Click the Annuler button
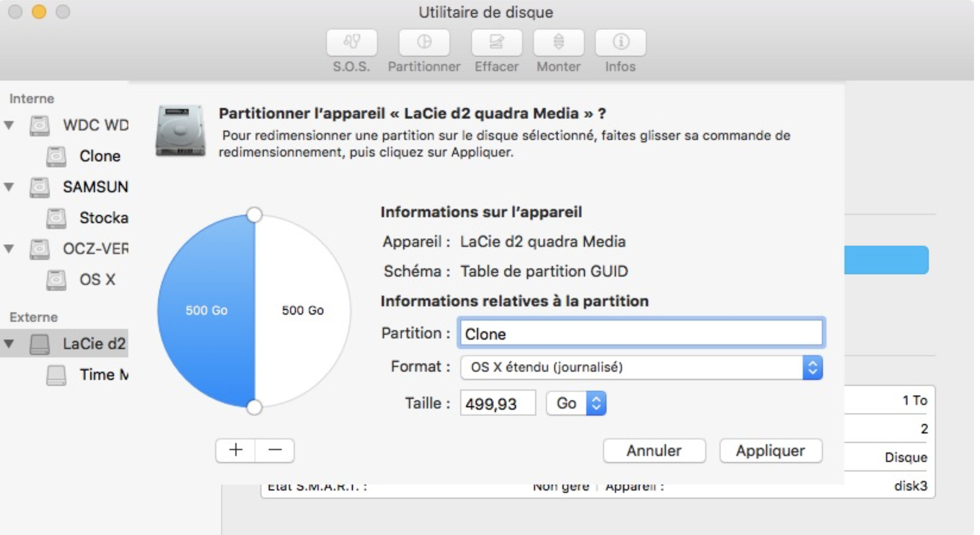 (654, 451)
